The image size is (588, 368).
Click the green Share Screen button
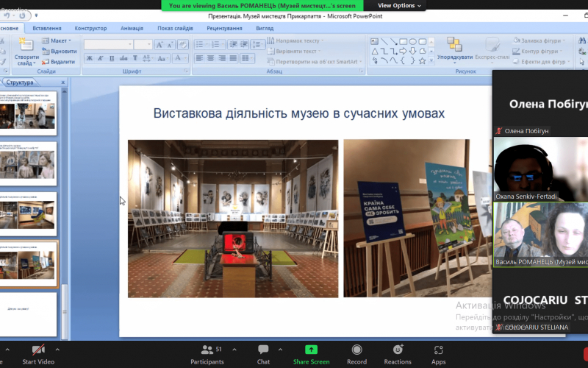coord(311,355)
